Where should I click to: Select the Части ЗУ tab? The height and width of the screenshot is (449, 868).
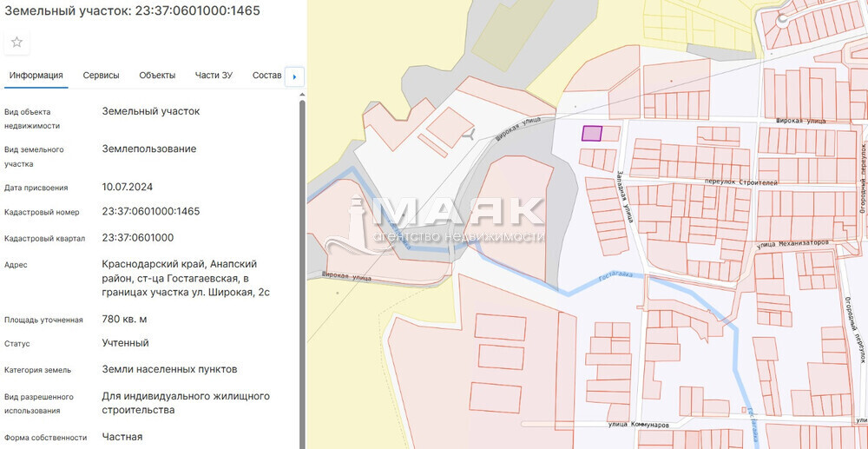pos(214,76)
